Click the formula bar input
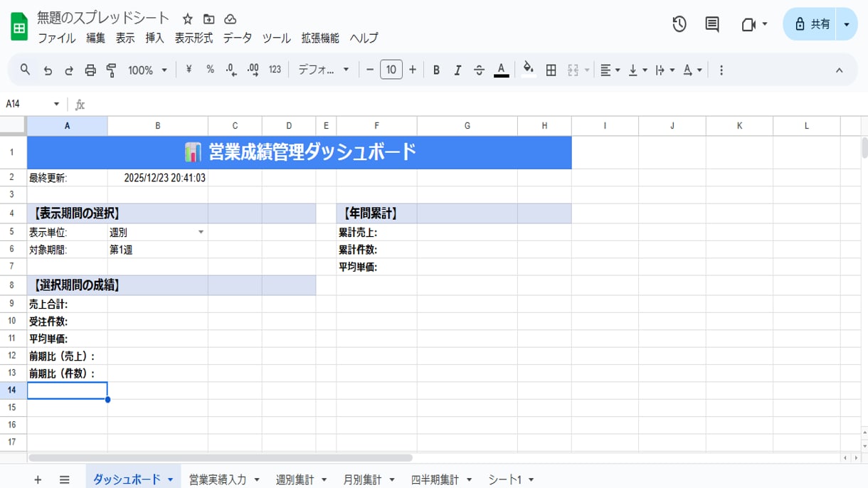Screen dimensions: 868x488 pos(477,105)
